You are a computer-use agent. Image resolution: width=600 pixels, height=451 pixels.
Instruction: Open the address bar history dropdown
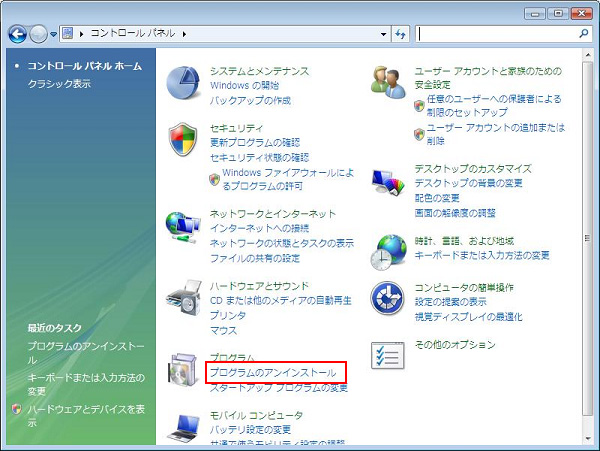coord(383,34)
